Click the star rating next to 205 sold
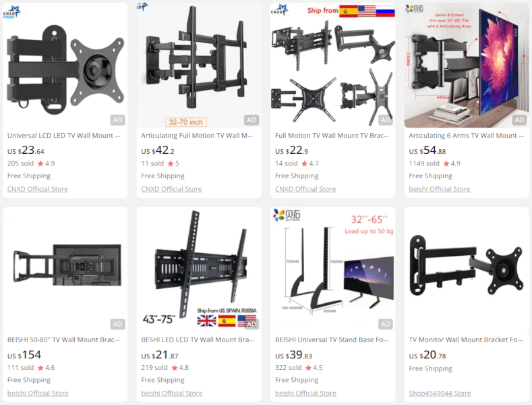 click(x=46, y=163)
